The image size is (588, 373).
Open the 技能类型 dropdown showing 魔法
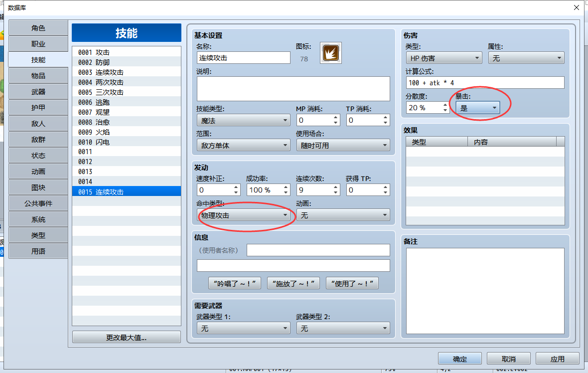click(243, 121)
